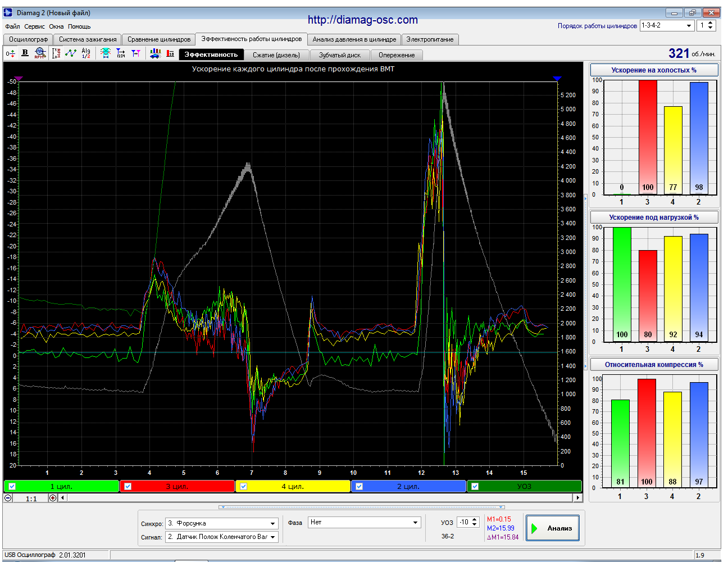Click the 1 цил. green color label
728x562 pixels.
tap(62, 487)
